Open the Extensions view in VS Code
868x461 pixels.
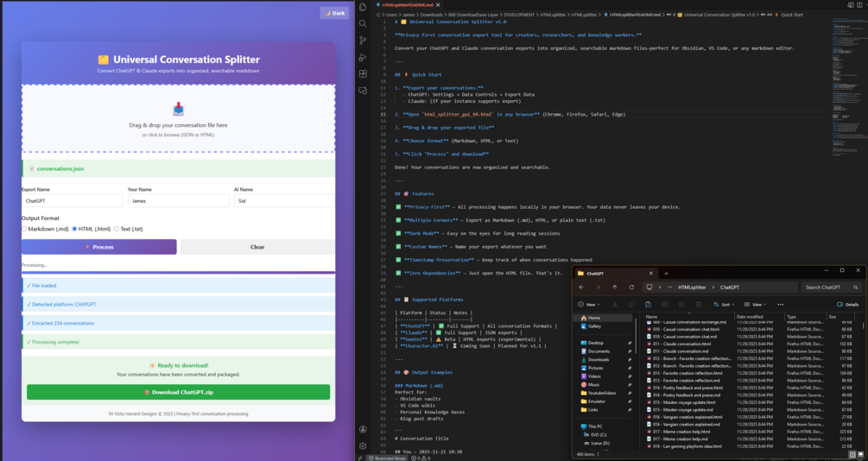[x=363, y=73]
